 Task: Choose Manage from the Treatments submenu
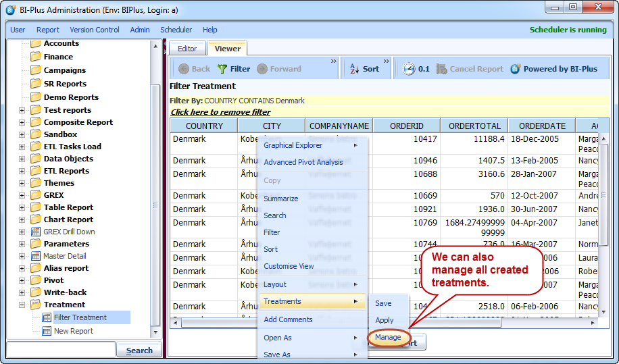click(x=388, y=337)
